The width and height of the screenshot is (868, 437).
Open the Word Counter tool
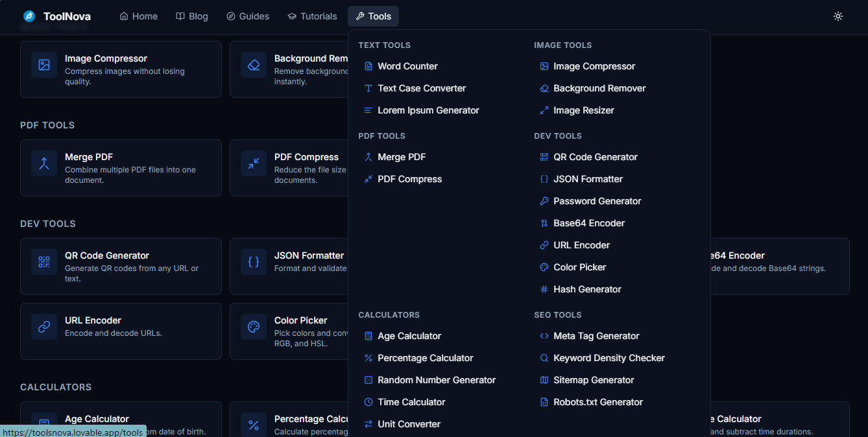pos(407,66)
